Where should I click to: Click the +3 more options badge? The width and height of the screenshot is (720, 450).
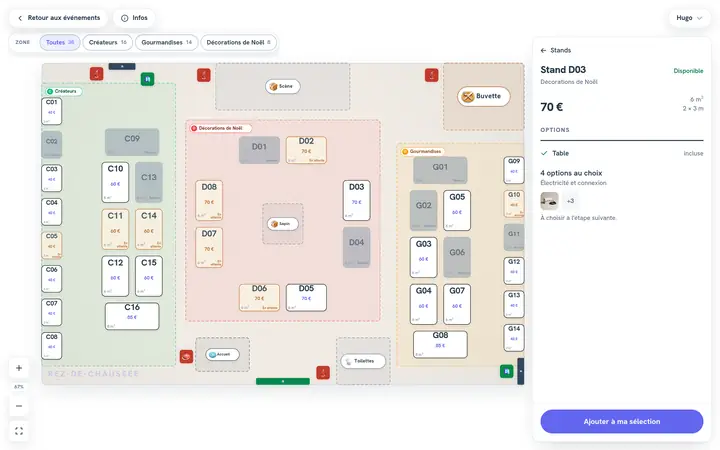(570, 201)
